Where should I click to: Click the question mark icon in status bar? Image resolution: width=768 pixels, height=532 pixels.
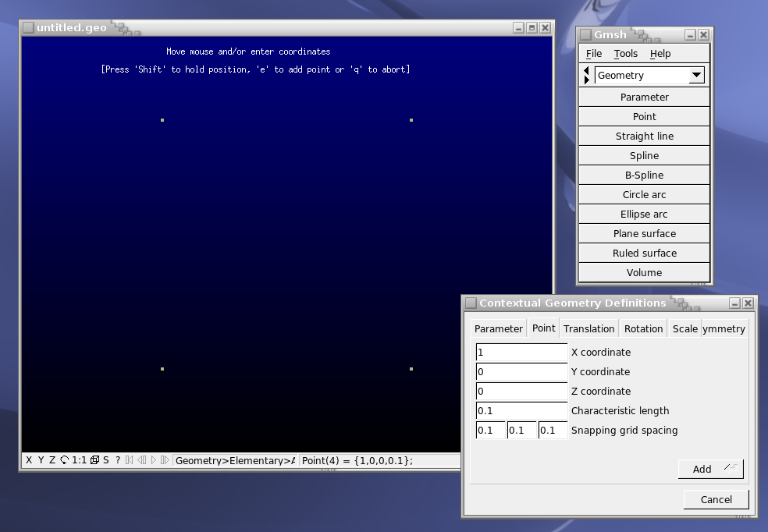pyautogui.click(x=118, y=460)
